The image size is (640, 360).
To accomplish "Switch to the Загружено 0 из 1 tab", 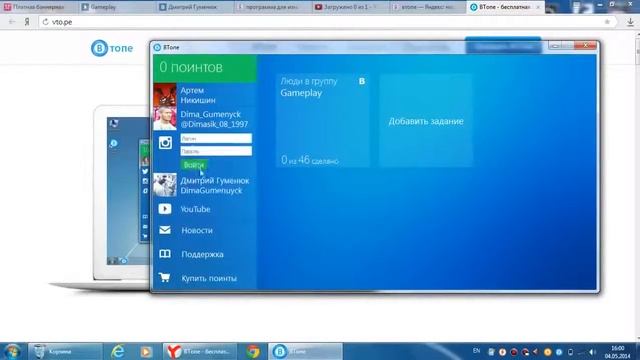I will click(x=350, y=7).
